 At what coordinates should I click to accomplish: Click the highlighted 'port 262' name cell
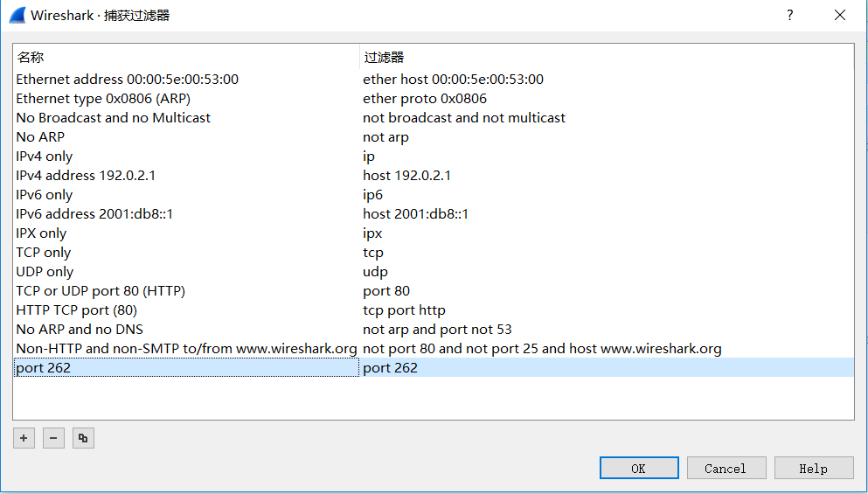point(186,368)
